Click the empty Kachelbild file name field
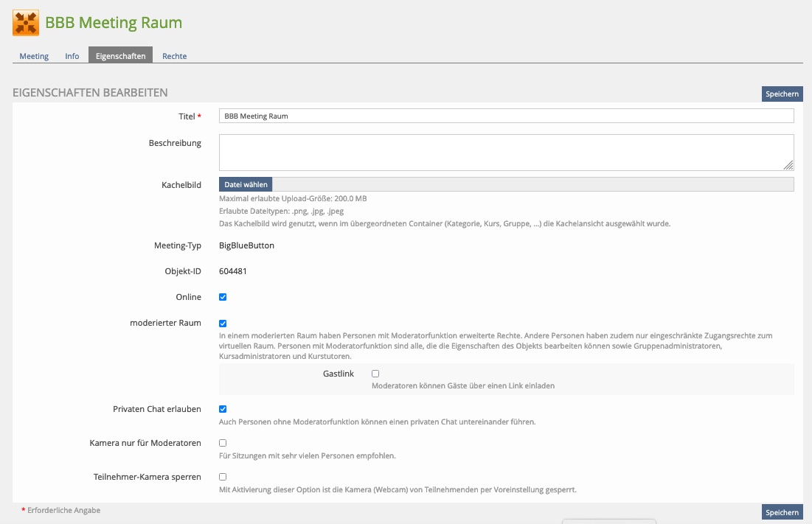 532,184
